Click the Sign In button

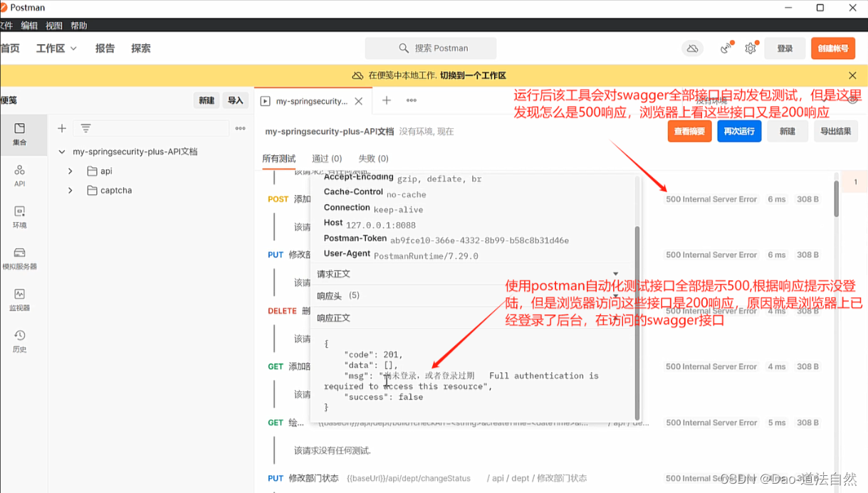[x=785, y=48]
